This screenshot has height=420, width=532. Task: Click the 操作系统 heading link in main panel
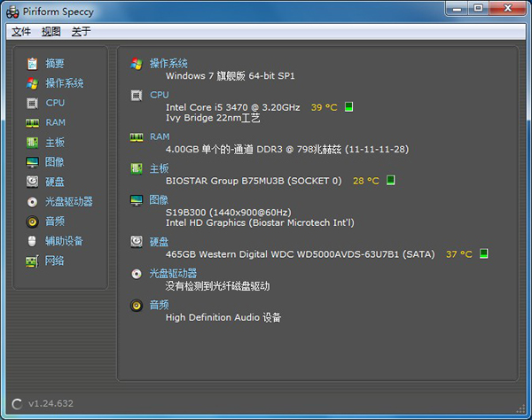point(168,64)
